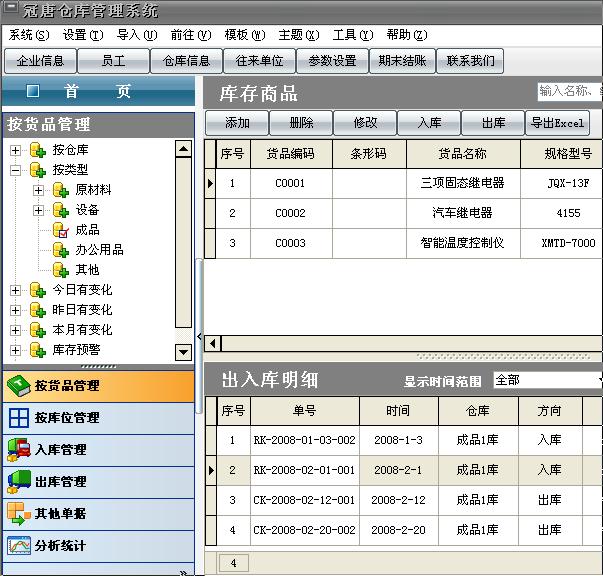Click the 按仓库 folder icon
This screenshot has height=576, width=603.
(38, 150)
